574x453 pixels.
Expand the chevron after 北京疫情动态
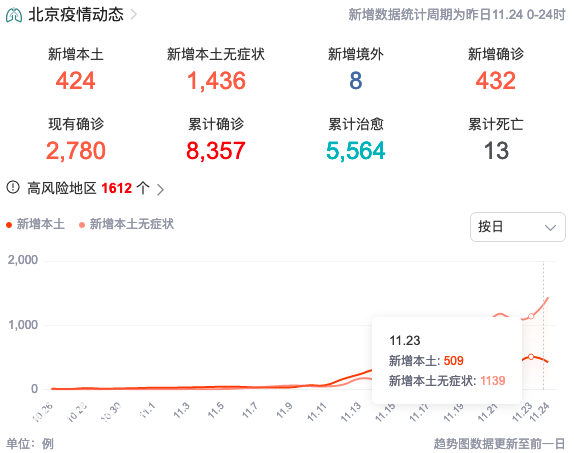pos(134,15)
